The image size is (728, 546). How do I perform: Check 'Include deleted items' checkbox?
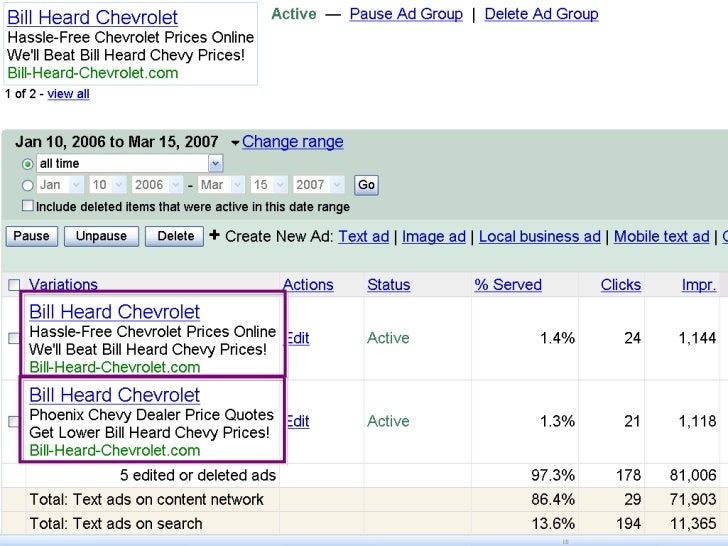click(x=28, y=206)
